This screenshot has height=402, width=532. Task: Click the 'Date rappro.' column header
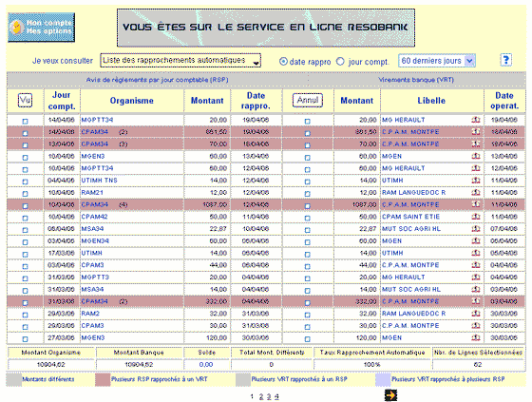[256, 101]
